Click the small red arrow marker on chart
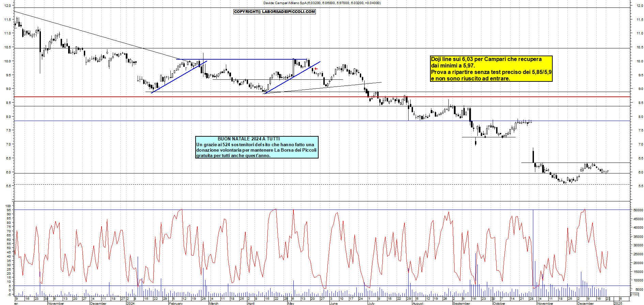This screenshot has height=305, width=644. 316,69
